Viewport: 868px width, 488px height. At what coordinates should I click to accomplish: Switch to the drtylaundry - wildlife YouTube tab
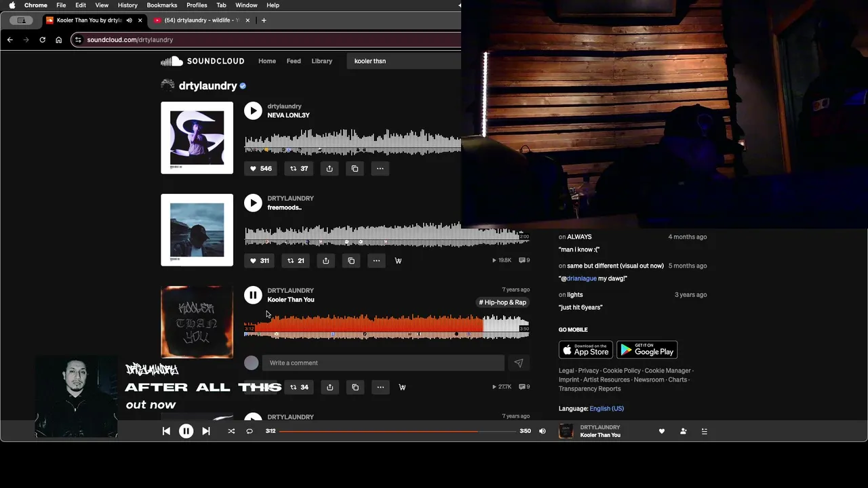pyautogui.click(x=201, y=20)
